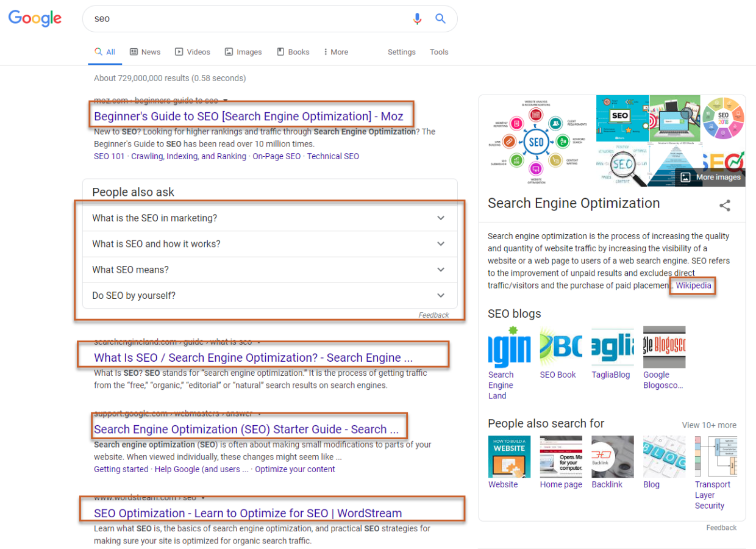Viewport: 756px width, 549px height.
Task: Switch to the Videos tab
Action: click(x=193, y=52)
